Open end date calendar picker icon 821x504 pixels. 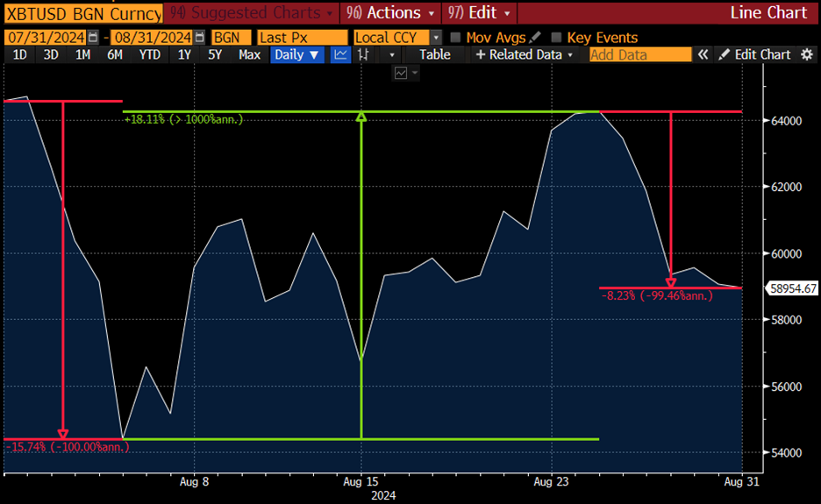pyautogui.click(x=199, y=37)
